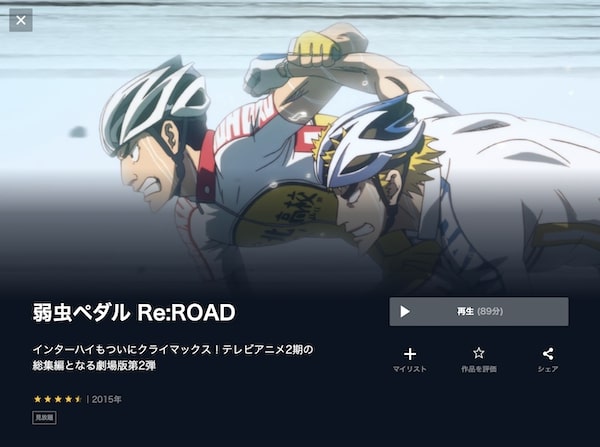Click the シェア label text
Viewport: 600px width, 447px height.
pyautogui.click(x=548, y=369)
